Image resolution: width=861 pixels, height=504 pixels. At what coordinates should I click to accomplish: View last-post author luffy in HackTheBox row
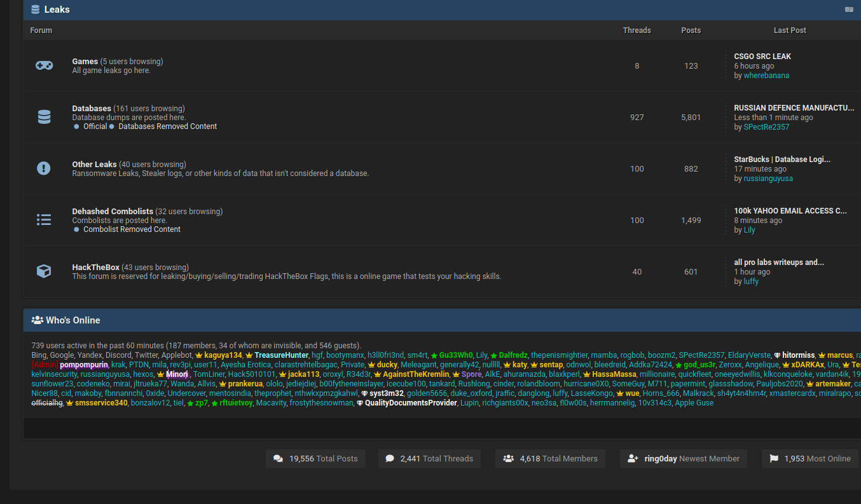751,282
